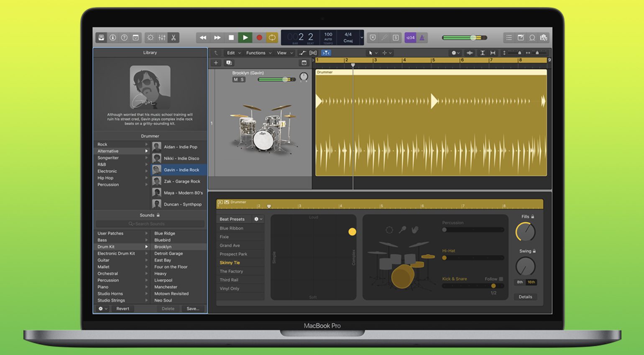Open the Loop Browser button

pos(532,38)
